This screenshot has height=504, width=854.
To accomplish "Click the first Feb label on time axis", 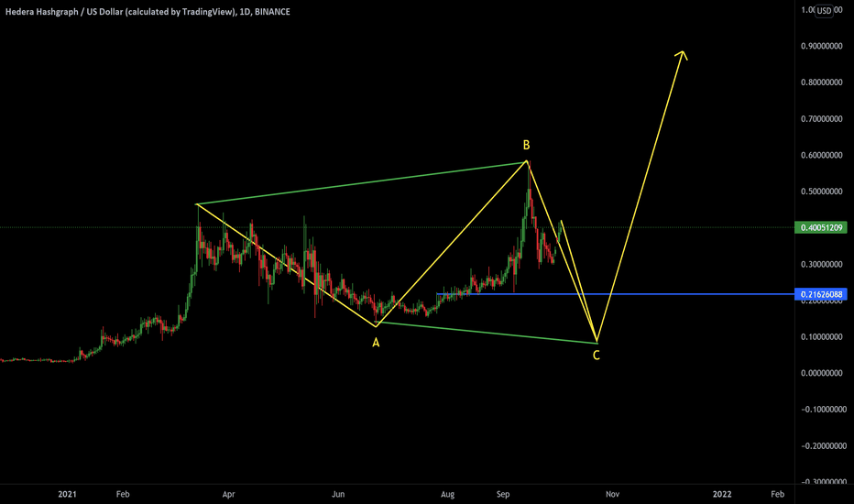I will pyautogui.click(x=123, y=494).
